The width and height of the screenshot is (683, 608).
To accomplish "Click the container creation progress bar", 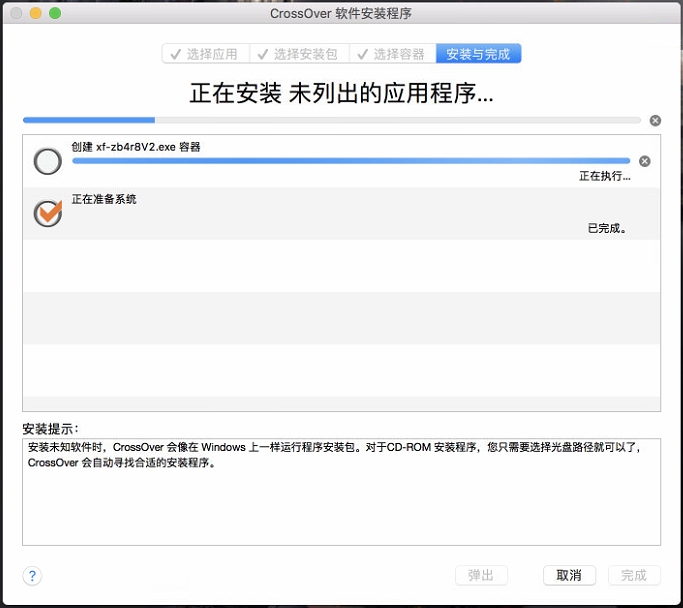I will 351,161.
